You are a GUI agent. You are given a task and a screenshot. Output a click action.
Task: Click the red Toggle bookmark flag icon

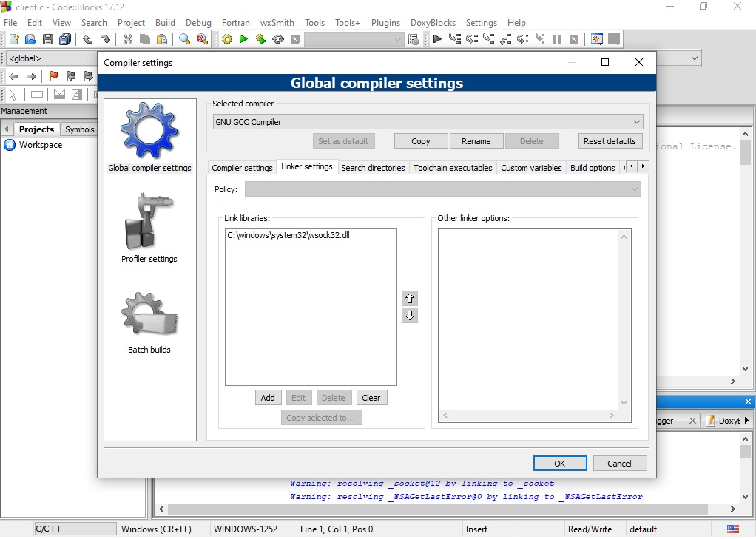coord(53,76)
